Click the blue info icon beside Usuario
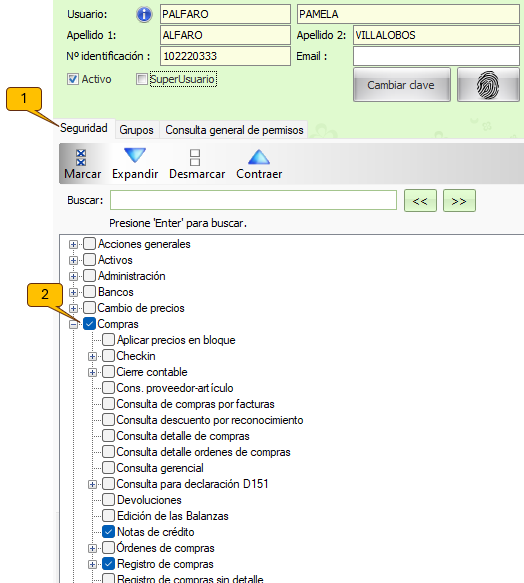Image resolution: width=524 pixels, height=583 pixels. [144, 15]
